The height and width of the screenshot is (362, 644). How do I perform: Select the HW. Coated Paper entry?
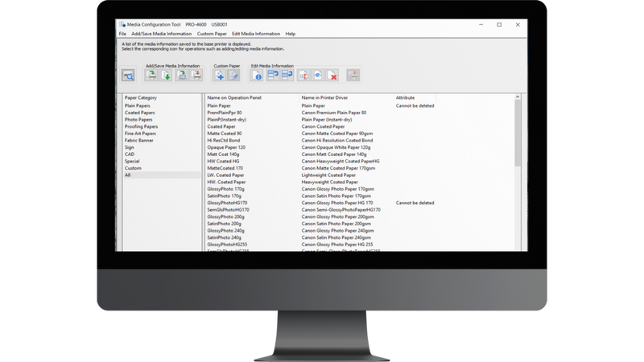tap(226, 183)
